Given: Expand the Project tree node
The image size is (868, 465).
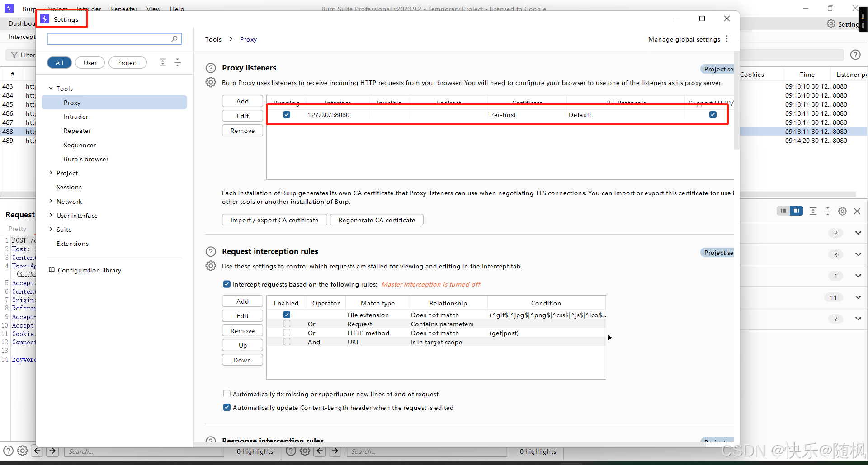Looking at the screenshot, I should pos(51,173).
